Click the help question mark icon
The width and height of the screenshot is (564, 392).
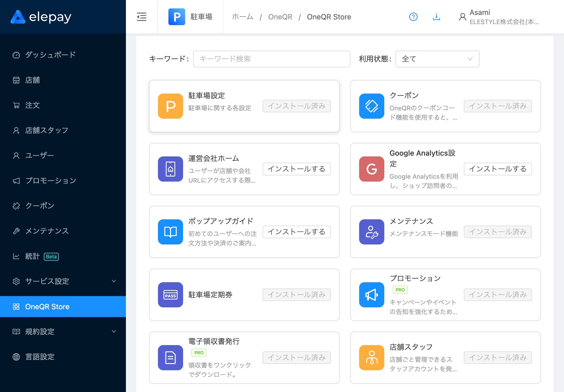click(413, 17)
